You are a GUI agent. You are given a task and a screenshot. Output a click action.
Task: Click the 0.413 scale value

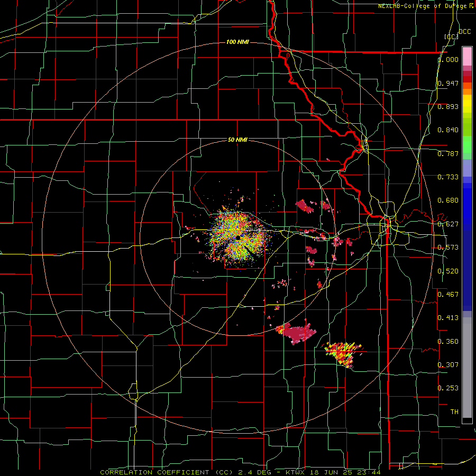tap(448, 318)
